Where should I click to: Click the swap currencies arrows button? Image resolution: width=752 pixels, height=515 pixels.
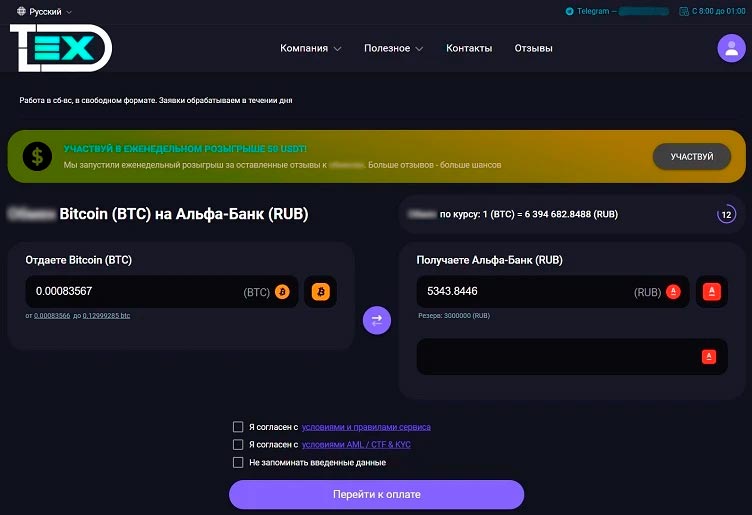click(376, 320)
